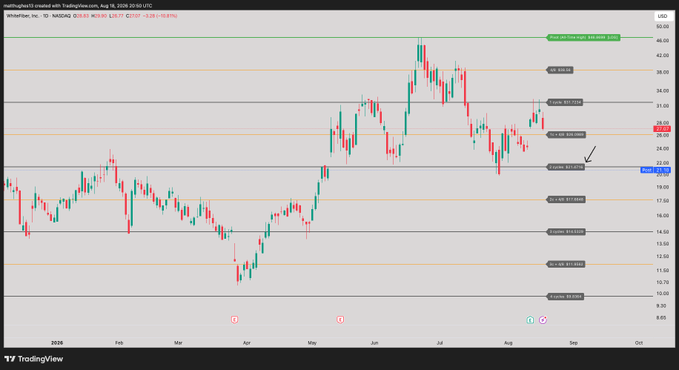This screenshot has width=679, height=370.
Task: Open the USD currency selector
Action: coord(663,16)
